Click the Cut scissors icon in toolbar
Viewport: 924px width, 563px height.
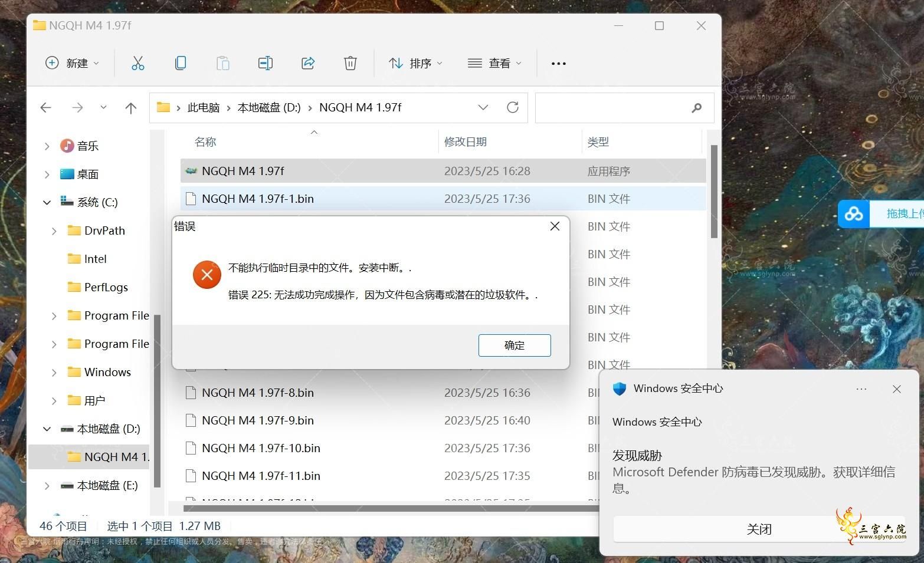pyautogui.click(x=138, y=63)
